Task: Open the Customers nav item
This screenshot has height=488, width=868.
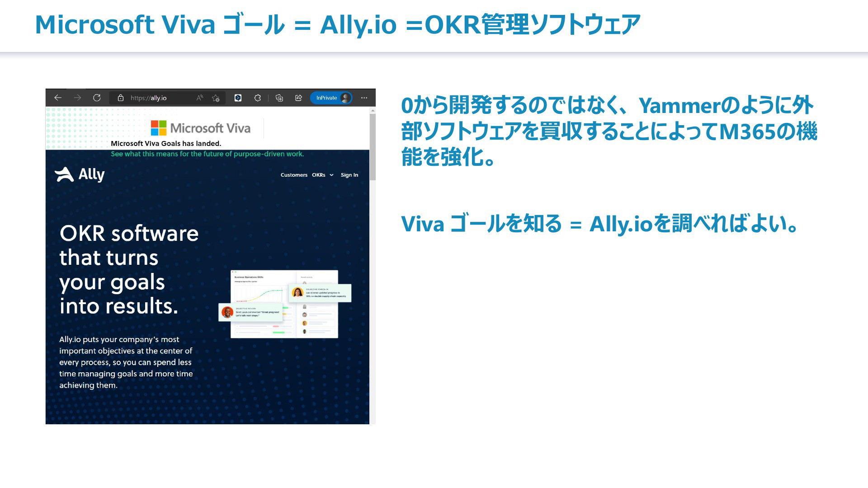Action: click(294, 175)
